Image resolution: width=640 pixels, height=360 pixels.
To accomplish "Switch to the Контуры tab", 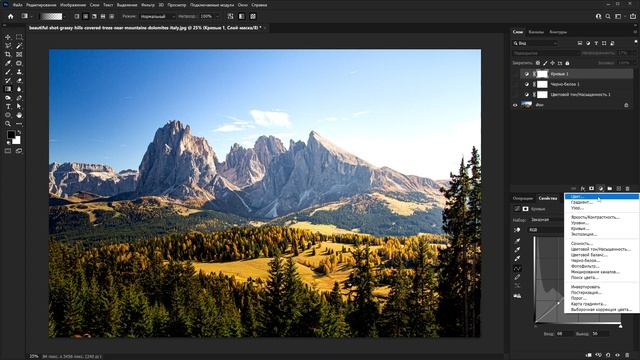I will 558,32.
